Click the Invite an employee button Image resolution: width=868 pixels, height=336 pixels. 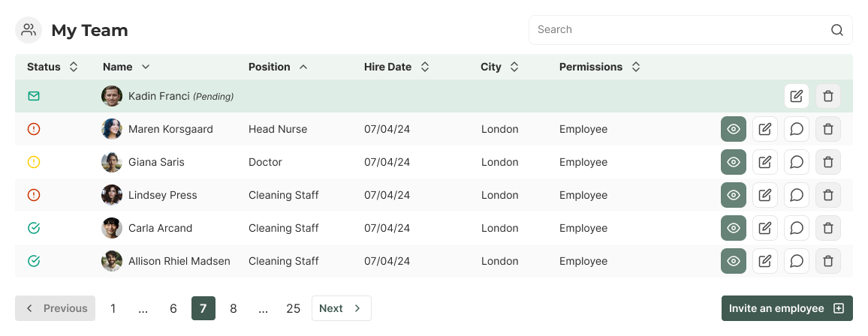click(x=786, y=308)
